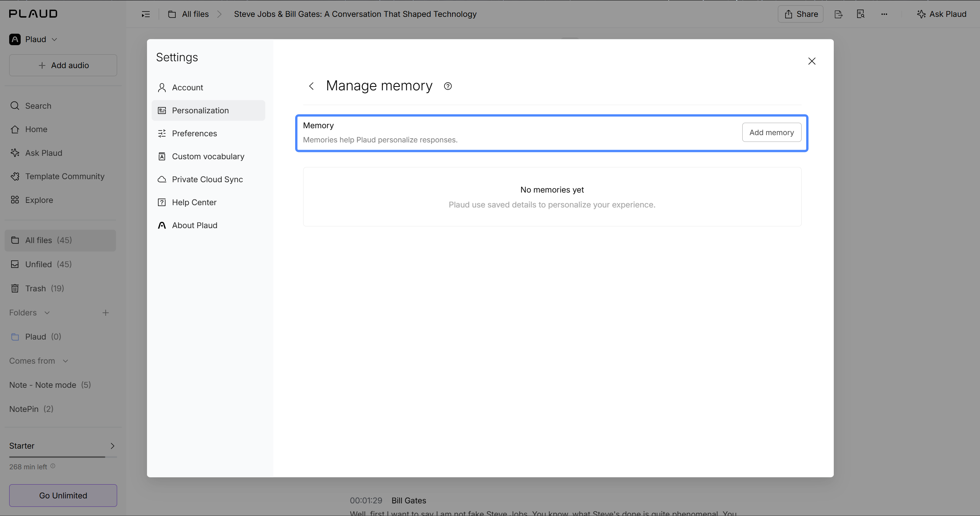Click the 268 min left text
This screenshot has height=516, width=980.
click(28, 467)
